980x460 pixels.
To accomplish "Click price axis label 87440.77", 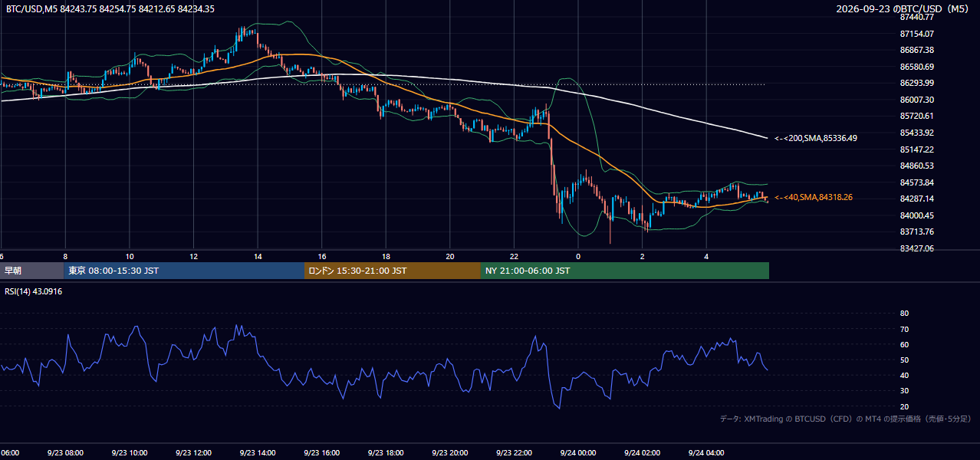I will (x=917, y=17).
